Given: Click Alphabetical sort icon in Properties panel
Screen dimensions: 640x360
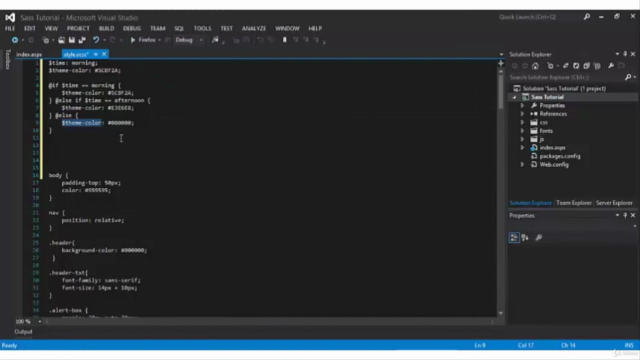Looking at the screenshot, I should tap(525, 238).
